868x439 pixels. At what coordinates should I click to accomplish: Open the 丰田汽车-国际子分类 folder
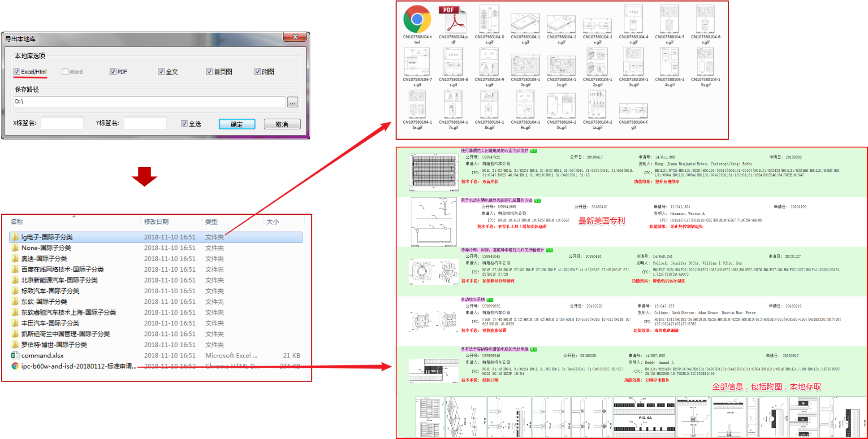click(50, 323)
